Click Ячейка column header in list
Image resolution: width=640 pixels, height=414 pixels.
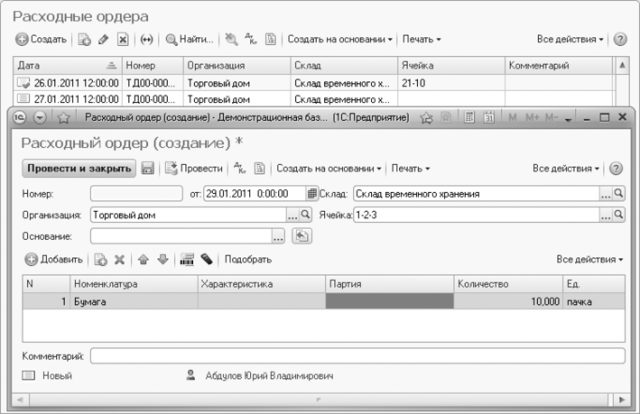coord(451,65)
